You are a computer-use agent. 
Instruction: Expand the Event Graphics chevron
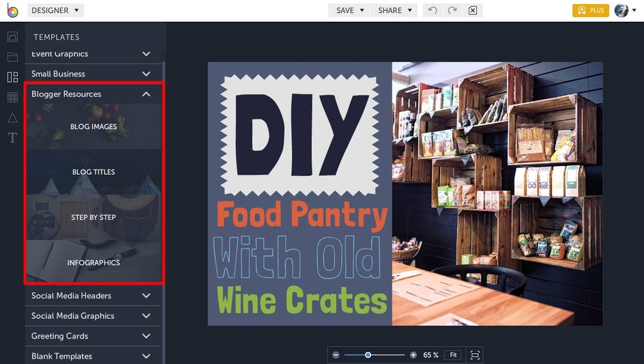146,54
